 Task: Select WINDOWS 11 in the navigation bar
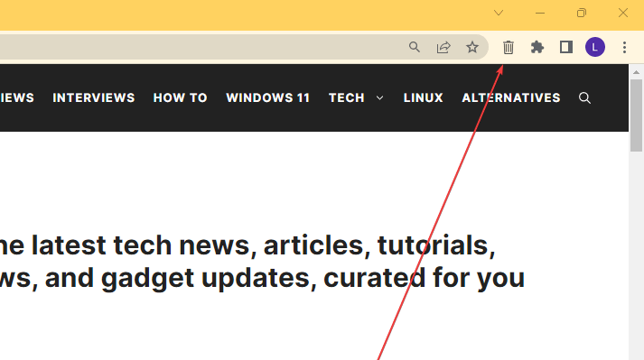click(x=267, y=97)
